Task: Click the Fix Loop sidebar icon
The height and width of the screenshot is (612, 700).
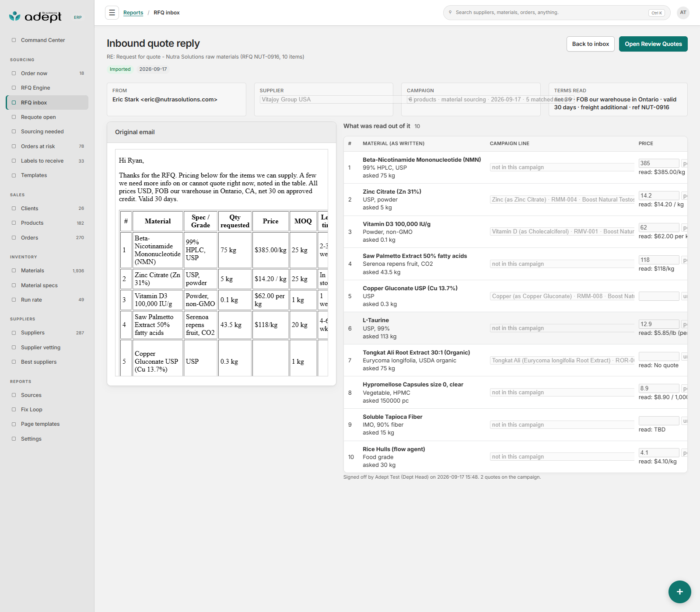Action: [x=14, y=410]
